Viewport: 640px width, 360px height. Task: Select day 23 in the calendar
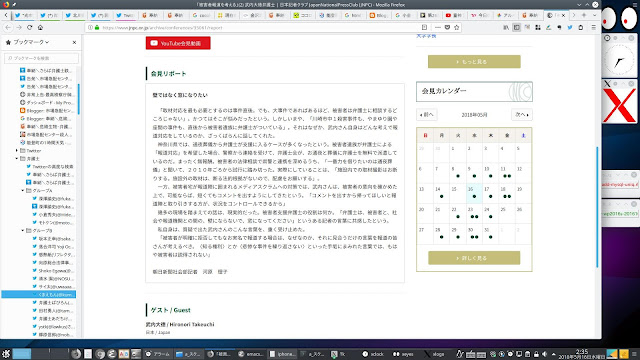point(474,213)
